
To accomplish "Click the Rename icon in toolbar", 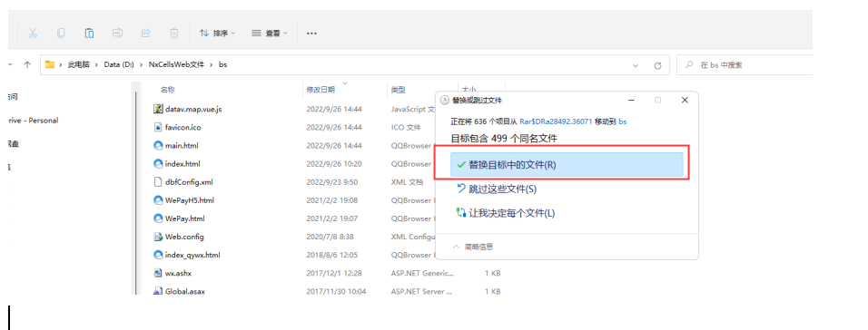I will [117, 34].
